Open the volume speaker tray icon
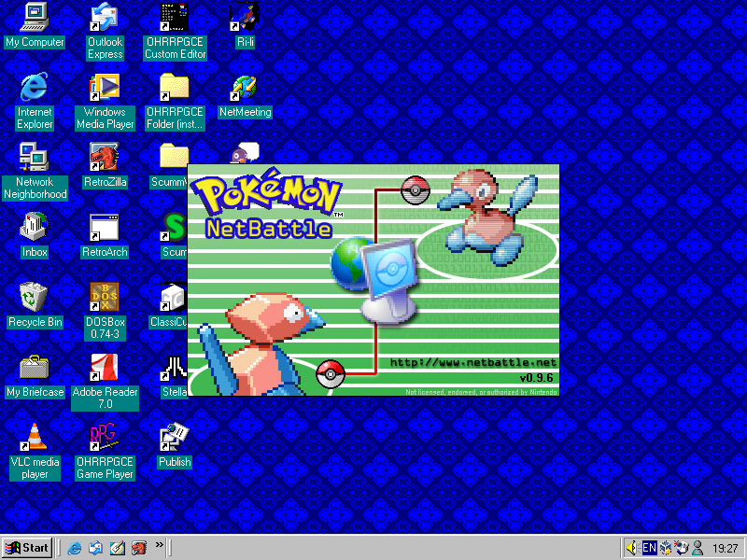The height and width of the screenshot is (560, 747). coord(632,548)
